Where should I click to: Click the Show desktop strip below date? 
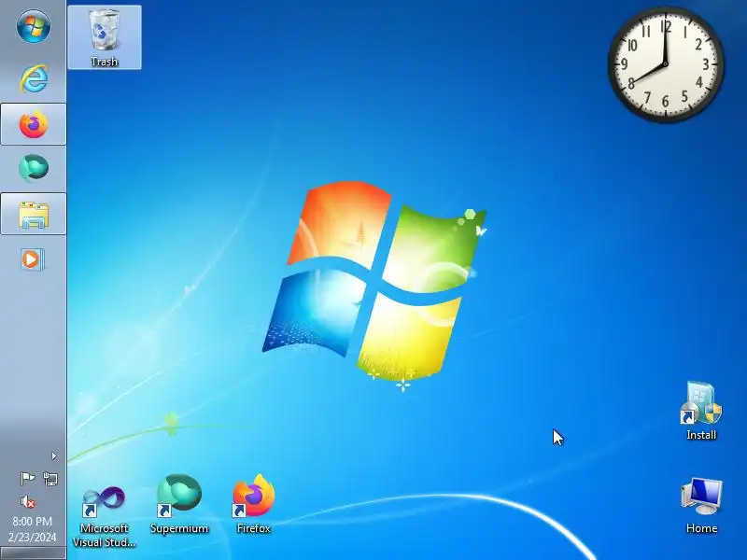click(x=34, y=553)
